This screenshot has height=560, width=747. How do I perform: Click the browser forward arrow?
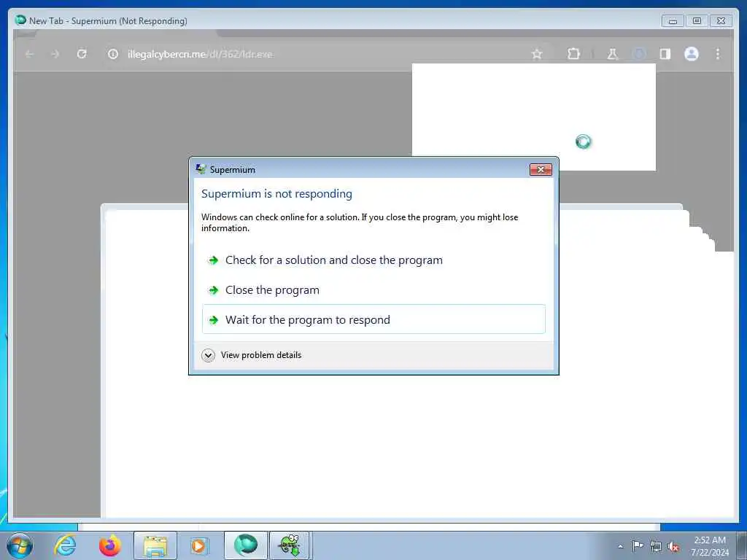(x=55, y=54)
